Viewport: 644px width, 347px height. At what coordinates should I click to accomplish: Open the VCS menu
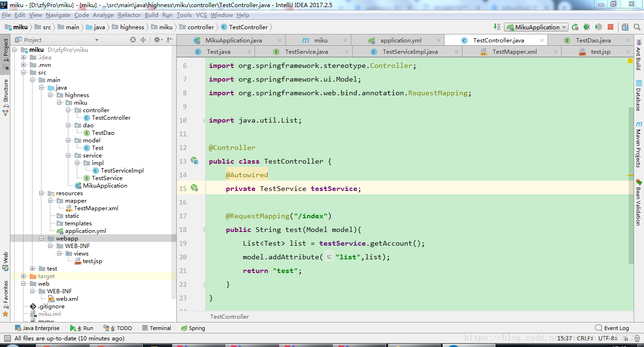click(x=201, y=15)
